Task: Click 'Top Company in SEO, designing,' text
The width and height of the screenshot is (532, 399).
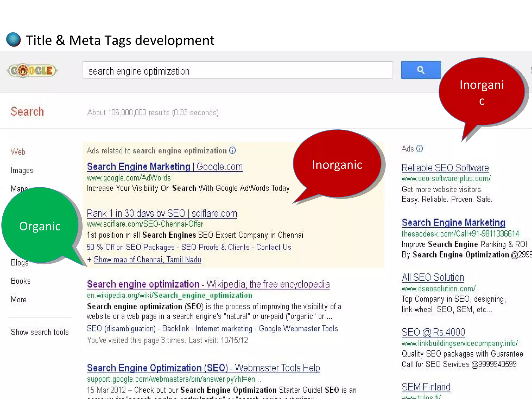Action: coord(454,299)
